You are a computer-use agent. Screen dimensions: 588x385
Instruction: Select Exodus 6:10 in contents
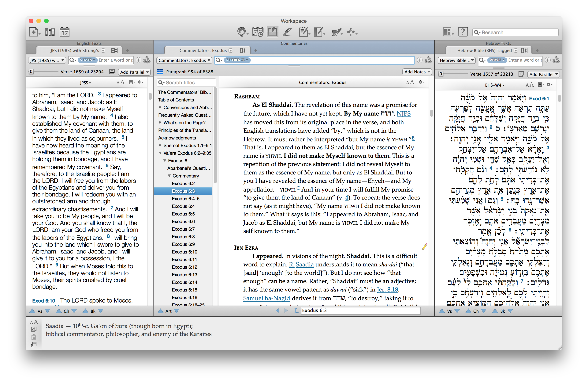[184, 252]
